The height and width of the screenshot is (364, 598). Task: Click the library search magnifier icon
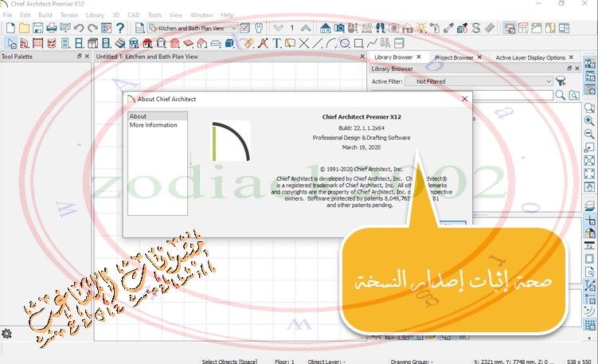pyautogui.click(x=561, y=95)
